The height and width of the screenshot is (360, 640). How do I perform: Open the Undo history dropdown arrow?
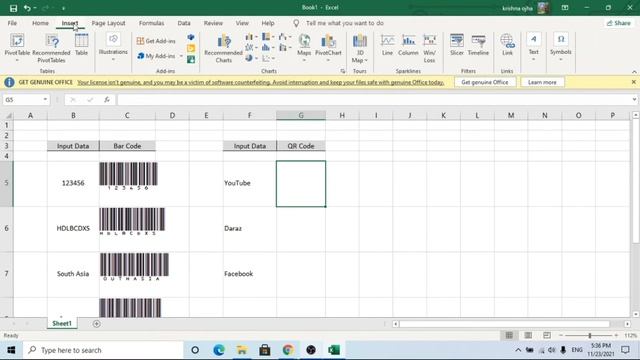pyautogui.click(x=35, y=8)
